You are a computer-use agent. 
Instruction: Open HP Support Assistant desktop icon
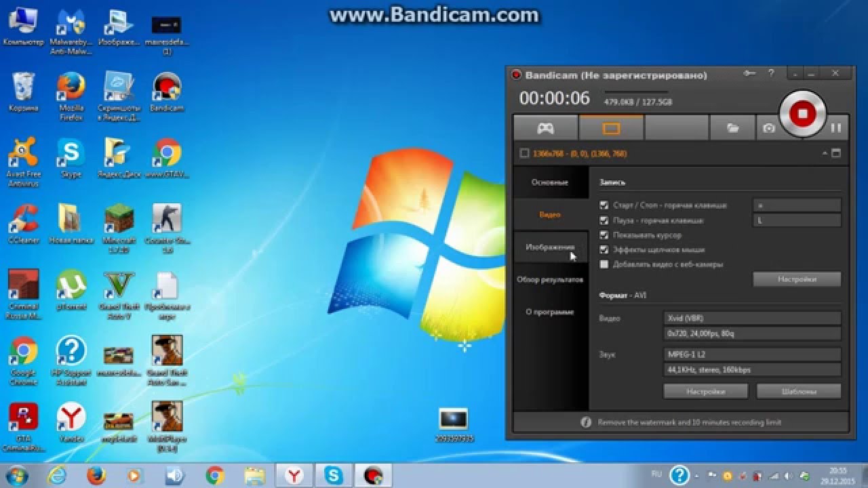click(71, 361)
